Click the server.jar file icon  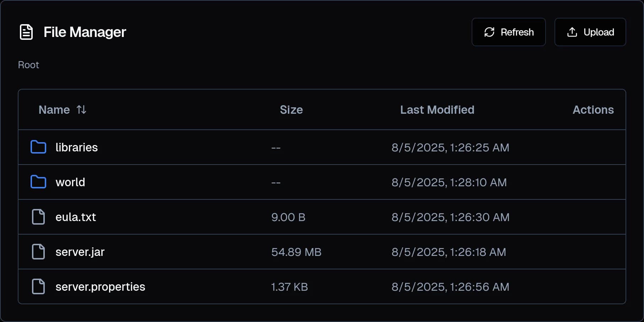pyautogui.click(x=38, y=252)
